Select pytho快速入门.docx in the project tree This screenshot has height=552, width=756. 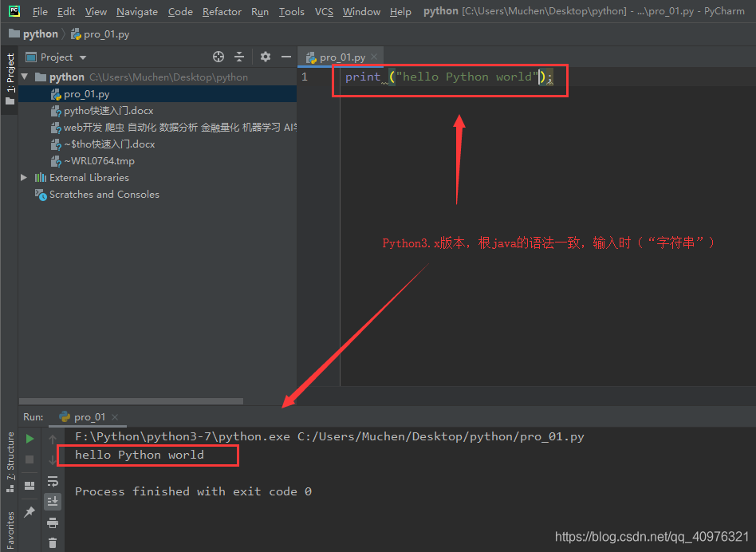pos(158,111)
